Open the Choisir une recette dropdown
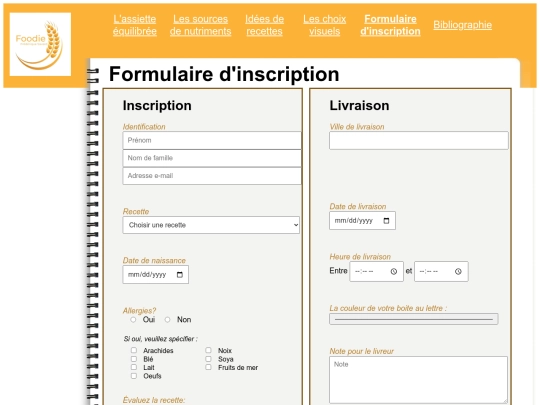This screenshot has width=540, height=405. 211,225
